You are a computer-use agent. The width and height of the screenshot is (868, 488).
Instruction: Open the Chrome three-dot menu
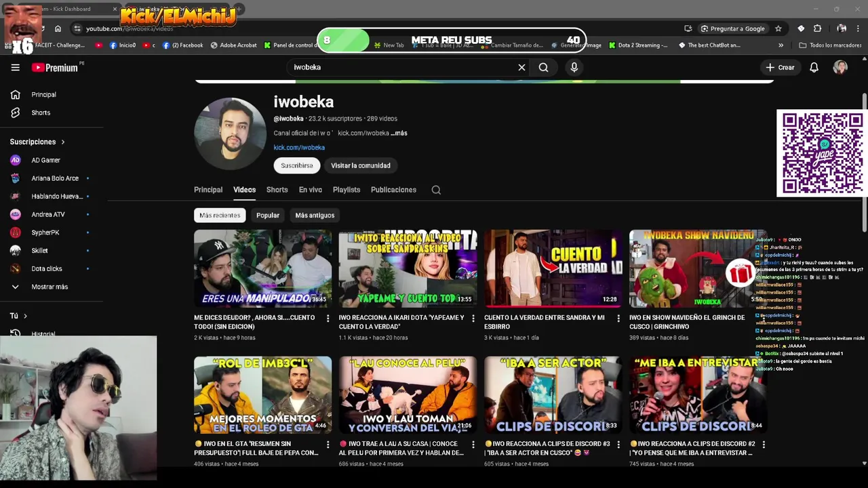(x=859, y=28)
